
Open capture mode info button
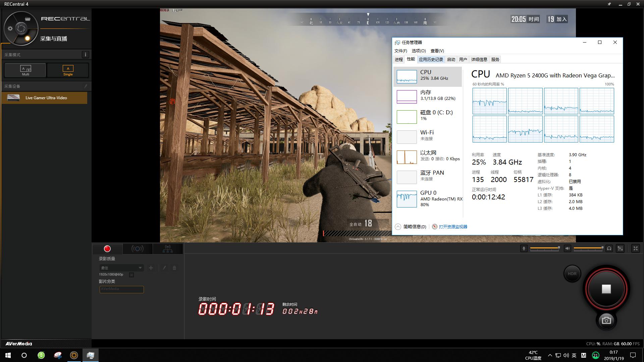pos(86,55)
